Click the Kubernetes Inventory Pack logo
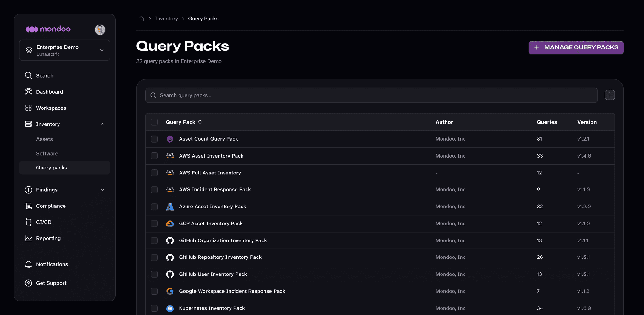 point(170,308)
